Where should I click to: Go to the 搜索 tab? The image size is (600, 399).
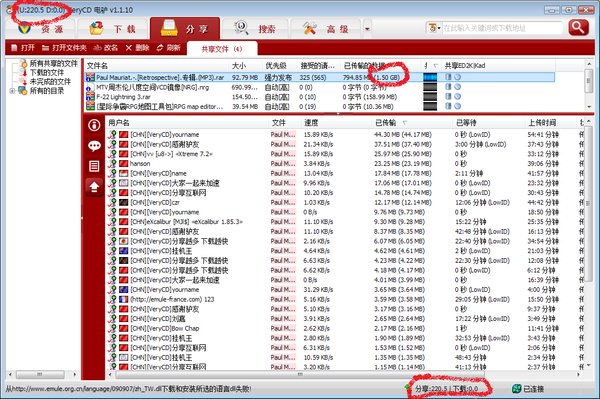(255, 29)
